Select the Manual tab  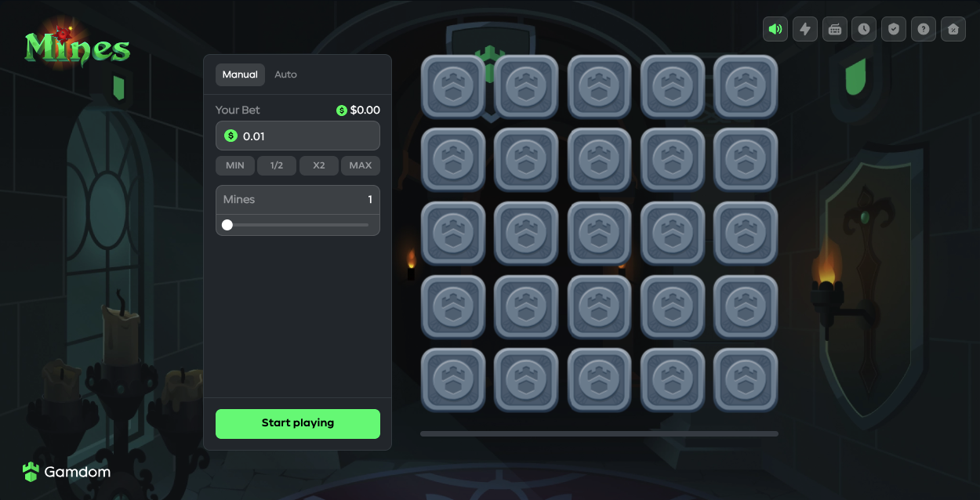(x=240, y=74)
